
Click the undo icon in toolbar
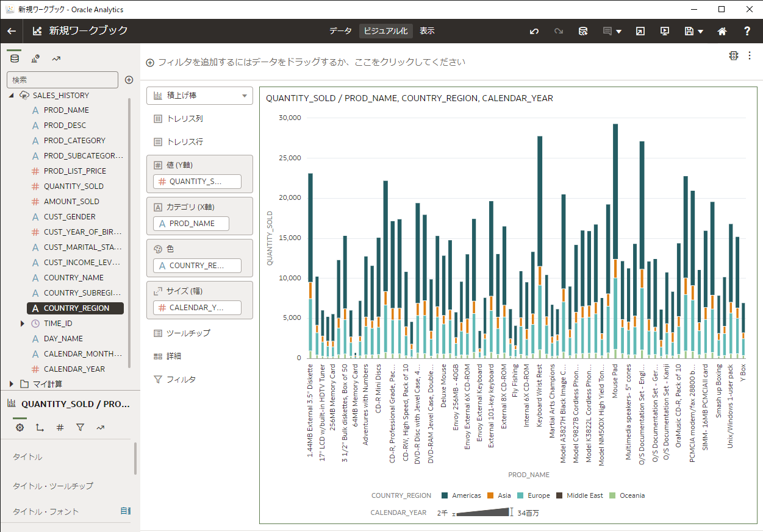(x=534, y=31)
